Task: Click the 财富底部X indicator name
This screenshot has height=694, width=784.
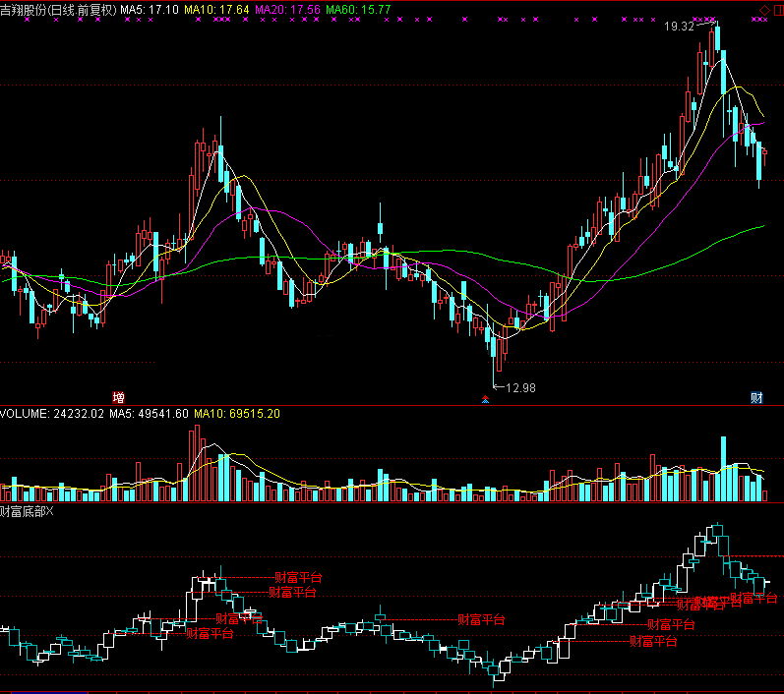Action: (27, 511)
